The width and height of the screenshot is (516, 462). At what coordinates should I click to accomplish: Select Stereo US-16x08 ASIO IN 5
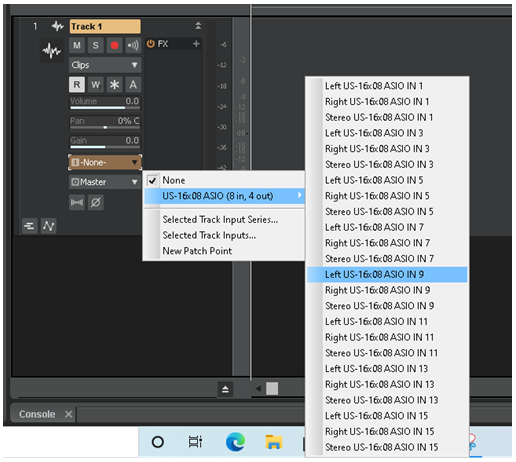(387, 211)
